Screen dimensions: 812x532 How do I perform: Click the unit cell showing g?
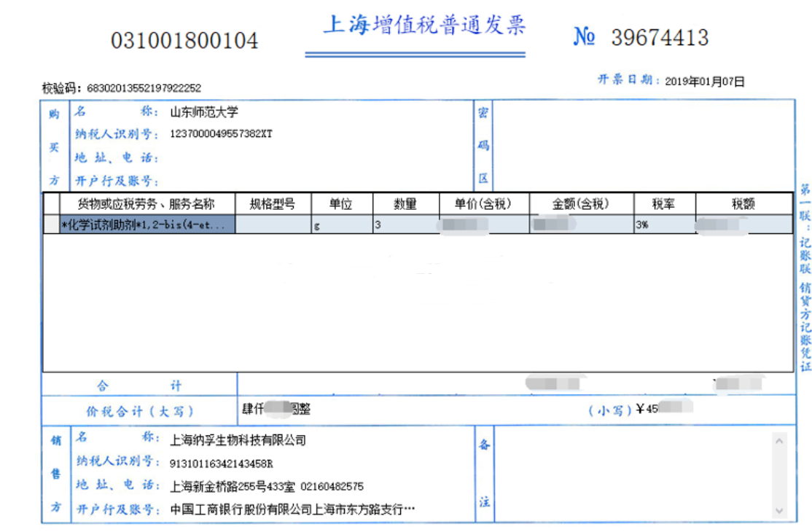[341, 225]
